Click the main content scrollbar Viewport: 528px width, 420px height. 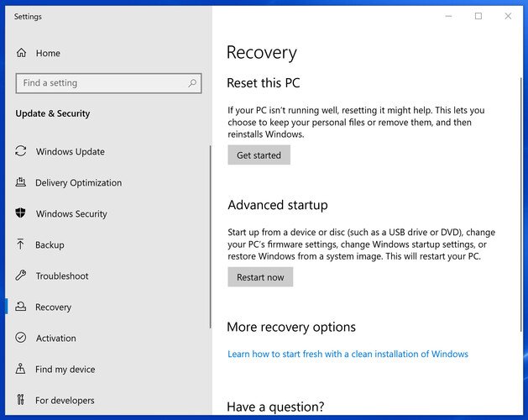pos(521,204)
